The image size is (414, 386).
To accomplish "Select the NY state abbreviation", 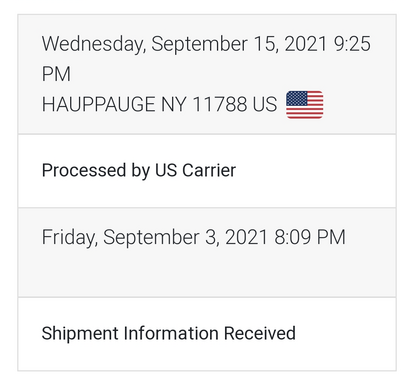I will coord(173,104).
